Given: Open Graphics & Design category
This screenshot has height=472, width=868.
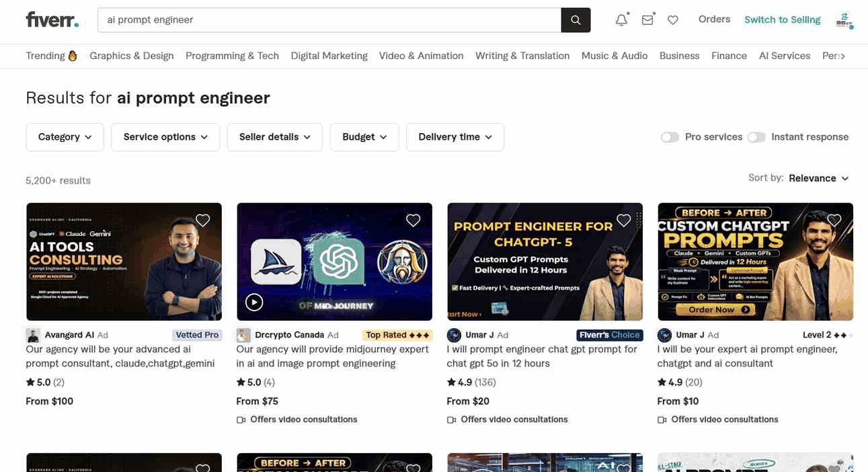Looking at the screenshot, I should 132,56.
